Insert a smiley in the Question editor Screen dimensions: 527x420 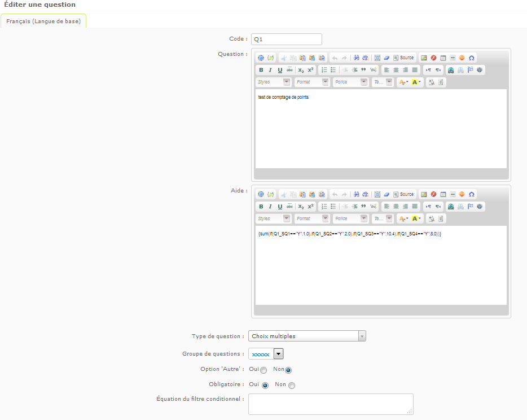tap(462, 58)
